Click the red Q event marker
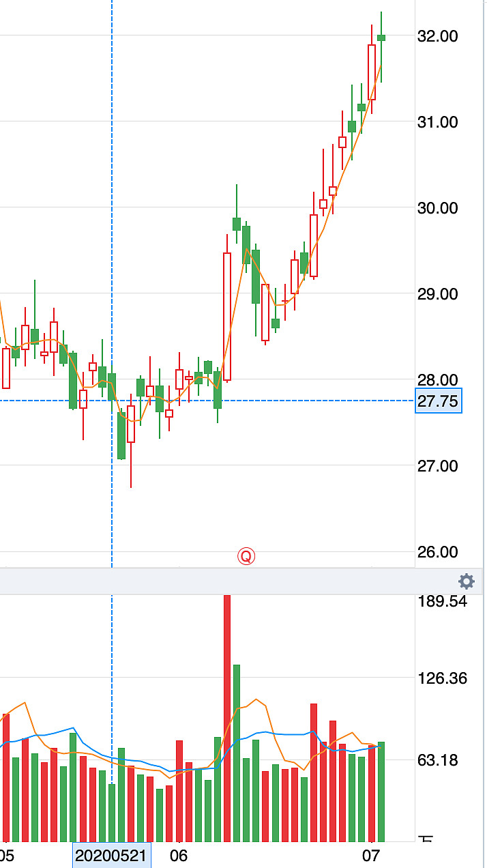Viewport: 487px width, 868px height. [246, 556]
